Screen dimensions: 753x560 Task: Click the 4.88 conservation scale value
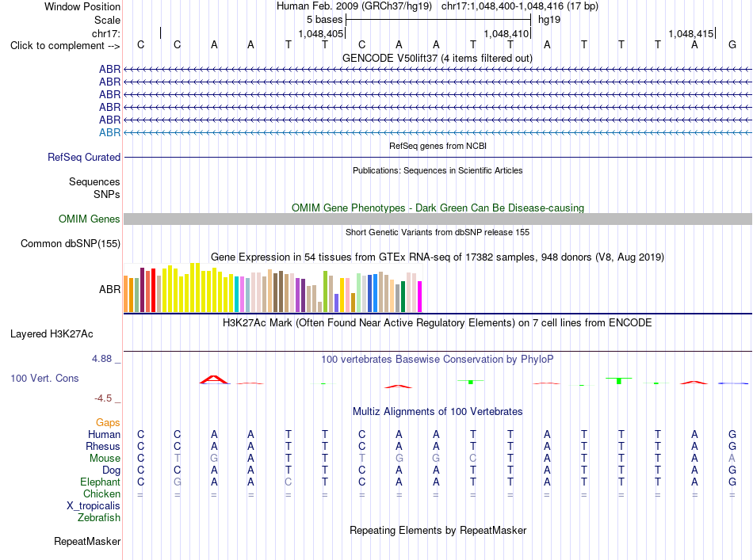click(101, 359)
